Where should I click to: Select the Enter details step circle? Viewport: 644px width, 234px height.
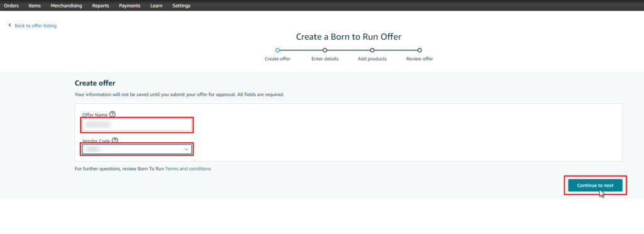pos(325,50)
